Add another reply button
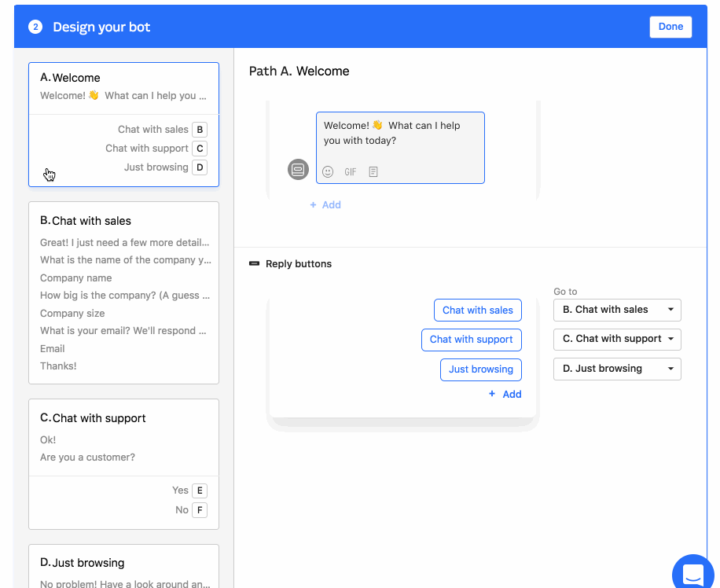This screenshot has height=588, width=720. click(x=505, y=394)
